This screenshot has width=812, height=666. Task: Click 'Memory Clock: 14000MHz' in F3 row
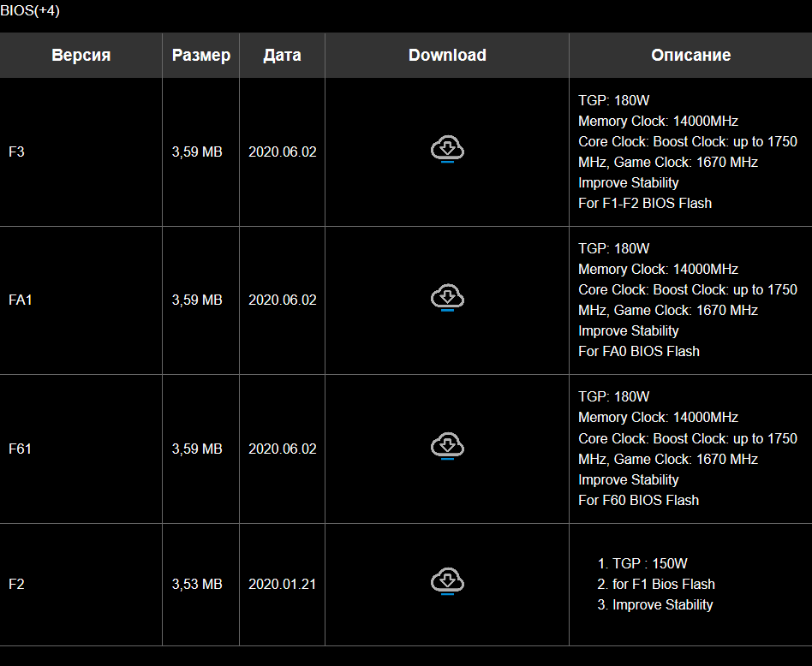point(658,121)
